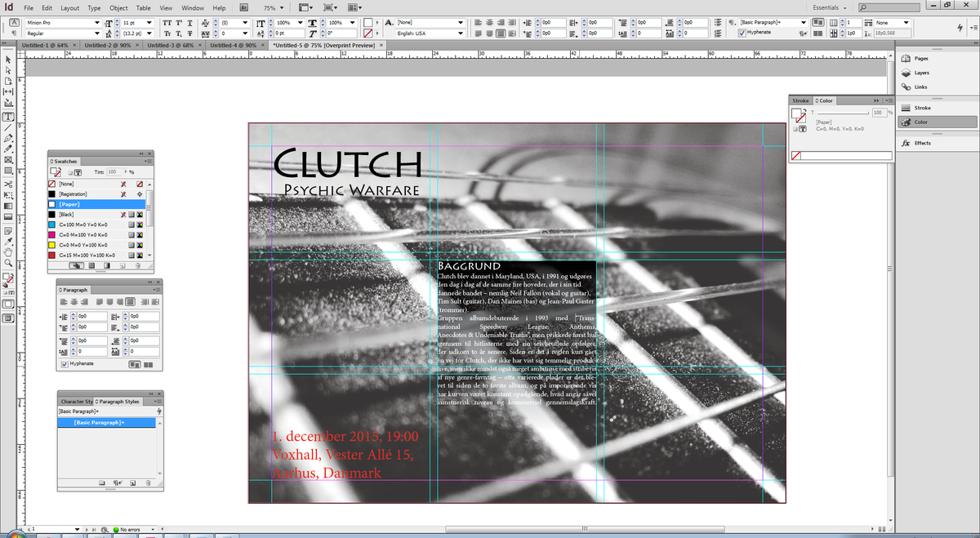
Task: Select the [Black] swatch
Action: (96, 214)
